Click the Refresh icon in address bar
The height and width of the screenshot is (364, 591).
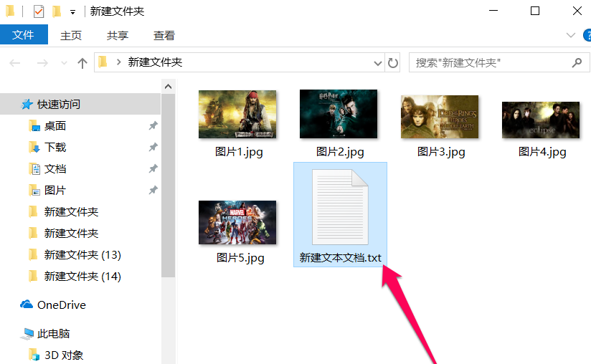coord(393,63)
